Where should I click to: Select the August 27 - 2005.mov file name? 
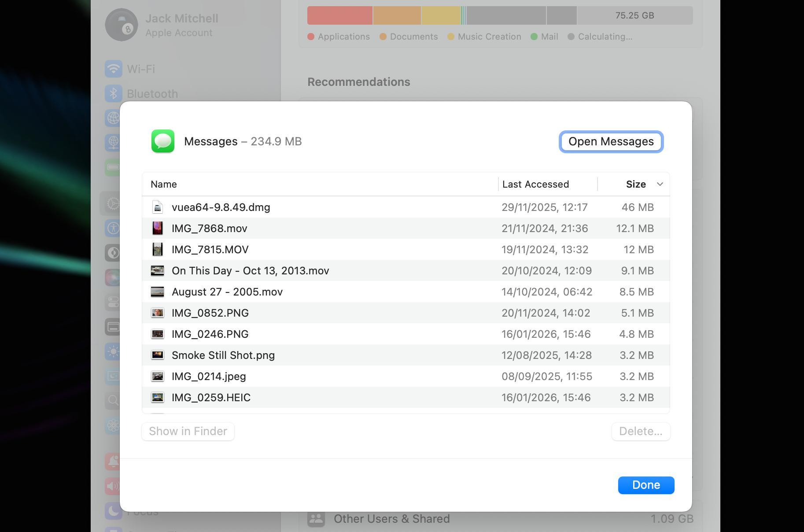[227, 292]
